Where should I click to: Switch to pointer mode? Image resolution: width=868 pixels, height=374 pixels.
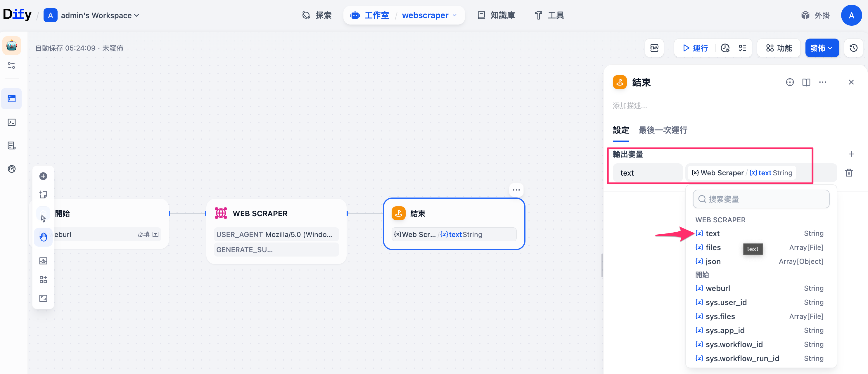click(43, 218)
